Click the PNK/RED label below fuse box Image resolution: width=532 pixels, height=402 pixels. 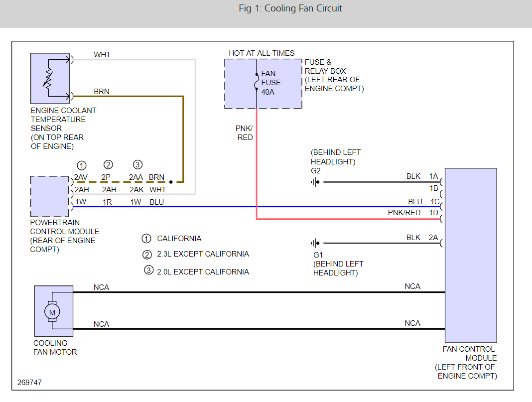245,133
